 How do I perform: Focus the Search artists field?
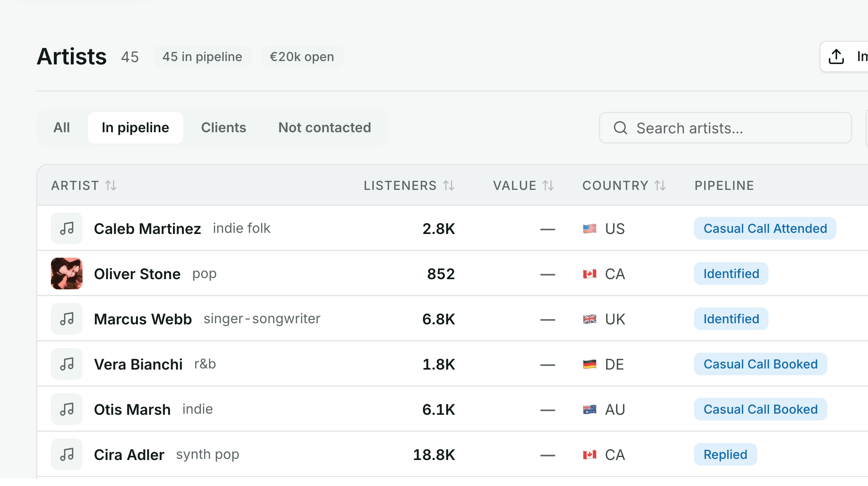point(726,128)
